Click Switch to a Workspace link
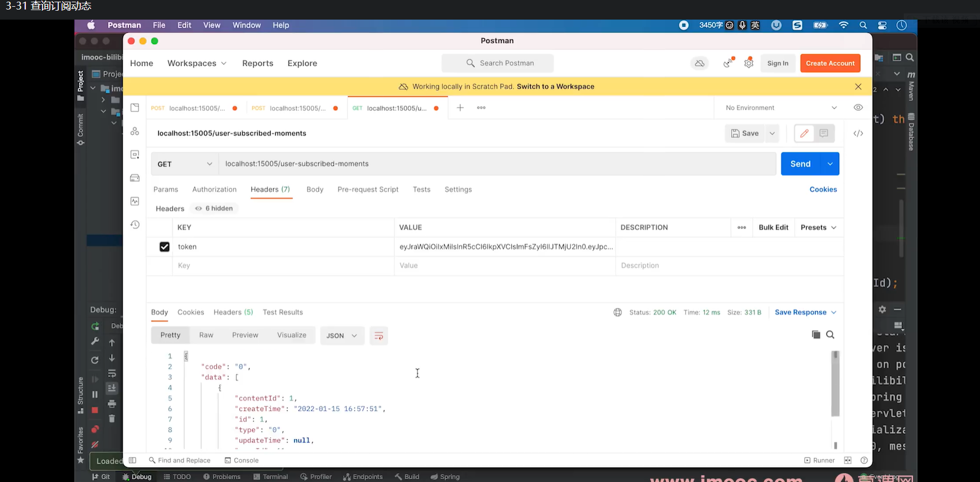The width and height of the screenshot is (980, 482). [x=555, y=87]
